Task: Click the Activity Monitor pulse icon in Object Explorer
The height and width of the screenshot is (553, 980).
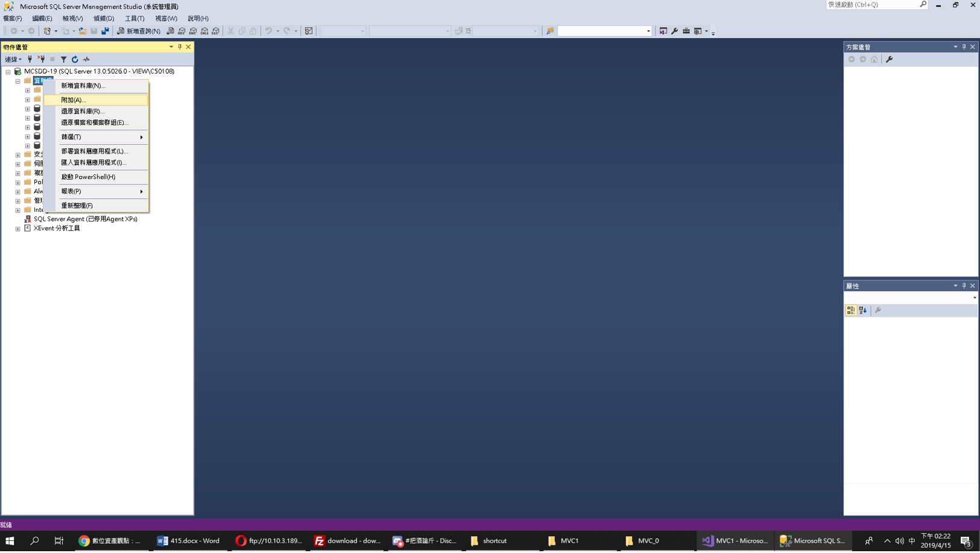Action: tap(86, 59)
